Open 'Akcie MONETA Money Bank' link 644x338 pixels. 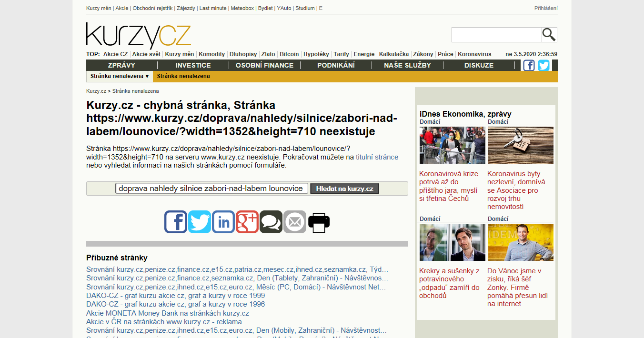coord(168,313)
